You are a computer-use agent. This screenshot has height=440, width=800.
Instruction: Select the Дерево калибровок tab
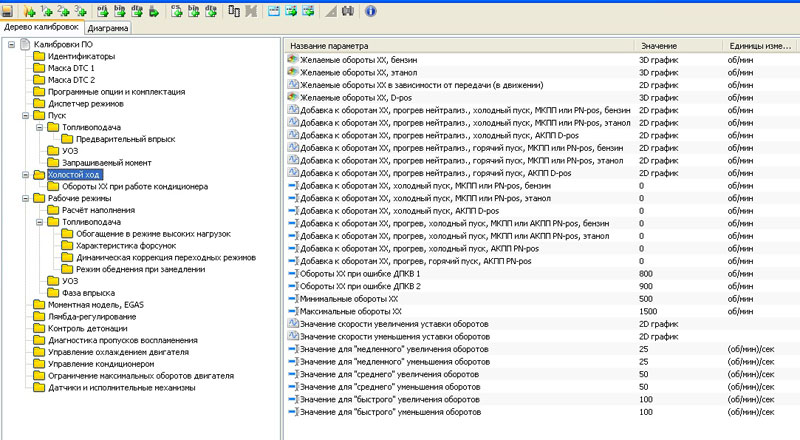pyautogui.click(x=40, y=29)
